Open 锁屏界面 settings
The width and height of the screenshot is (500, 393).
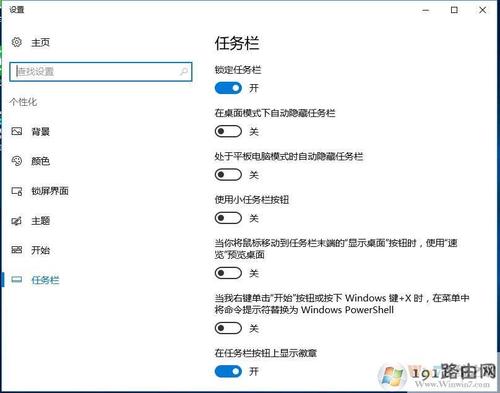point(50,191)
